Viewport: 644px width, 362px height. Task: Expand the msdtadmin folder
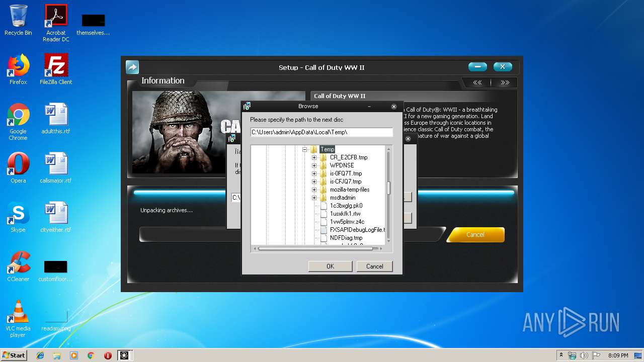point(314,198)
